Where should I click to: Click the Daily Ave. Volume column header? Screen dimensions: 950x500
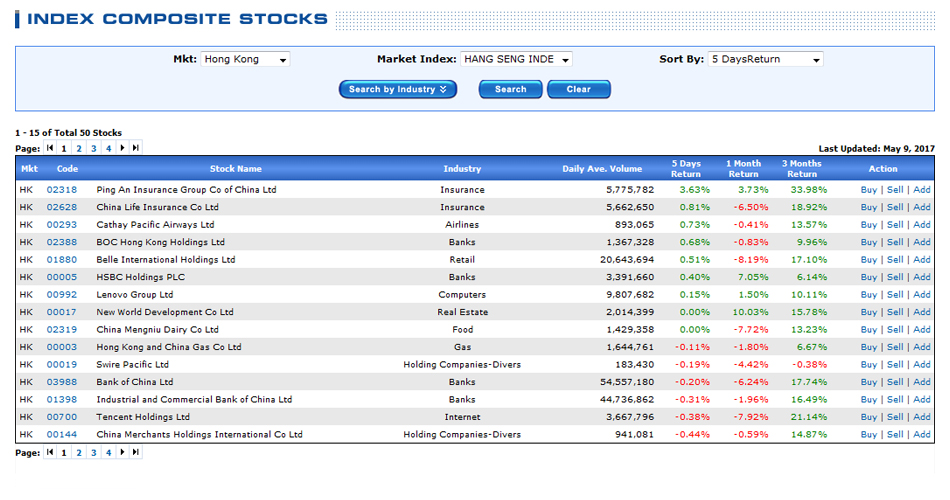pos(602,169)
